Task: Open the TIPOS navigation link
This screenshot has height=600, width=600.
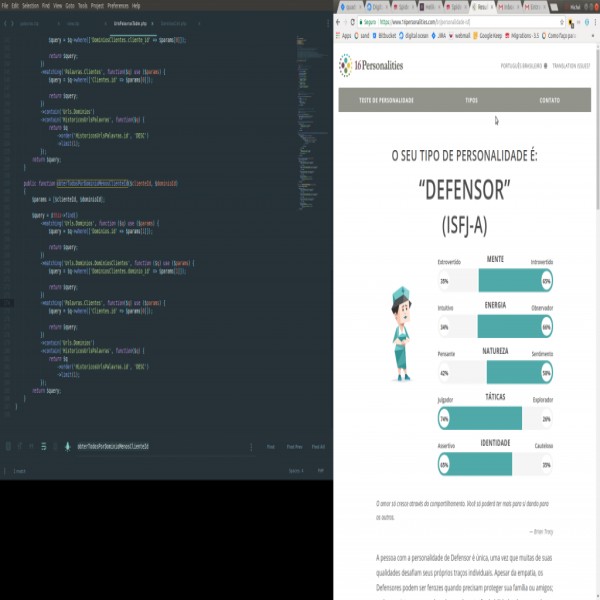Action: [471, 101]
